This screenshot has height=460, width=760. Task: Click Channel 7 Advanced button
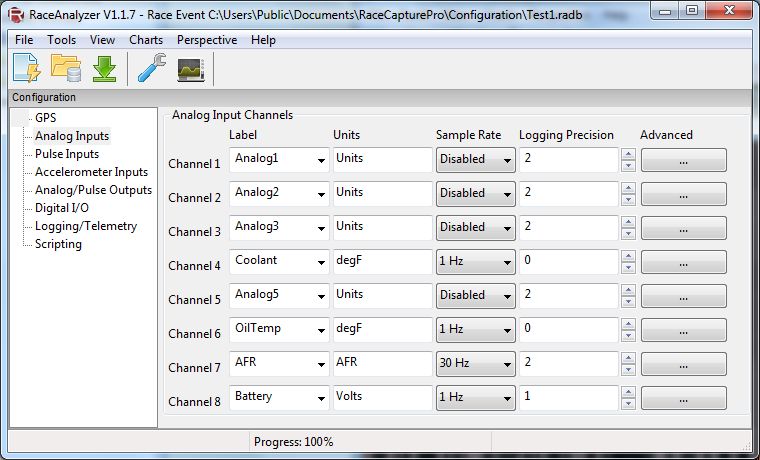(683, 364)
